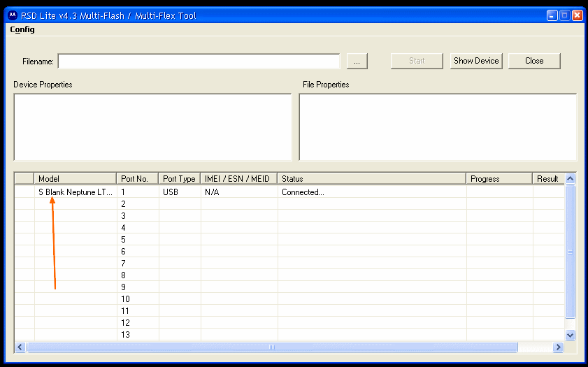
Task: Click the Result column header
Action: 549,179
